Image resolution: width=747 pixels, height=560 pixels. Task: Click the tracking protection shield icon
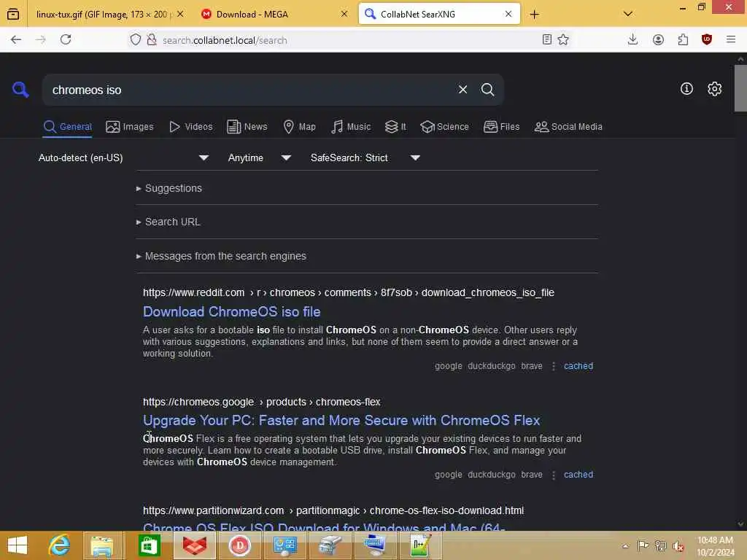[x=136, y=40]
